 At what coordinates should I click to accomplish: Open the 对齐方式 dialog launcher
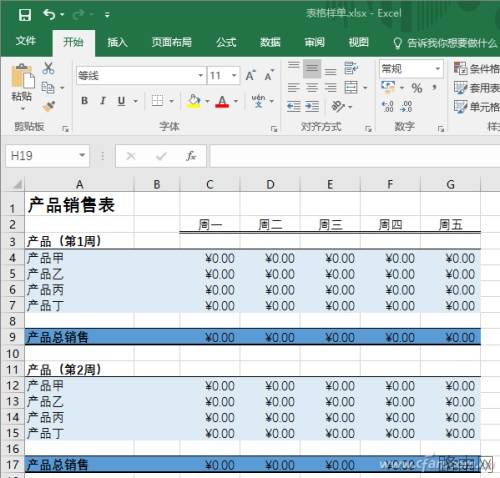[368, 129]
